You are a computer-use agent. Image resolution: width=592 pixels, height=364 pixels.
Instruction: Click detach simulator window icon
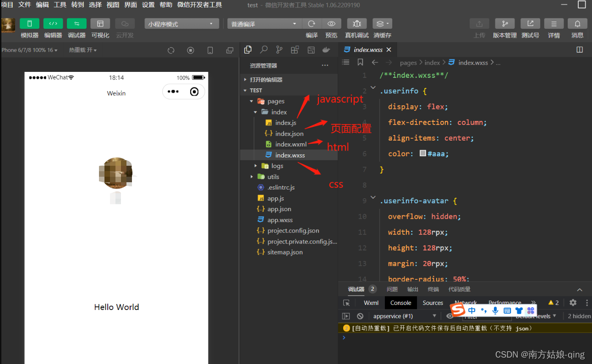click(230, 50)
